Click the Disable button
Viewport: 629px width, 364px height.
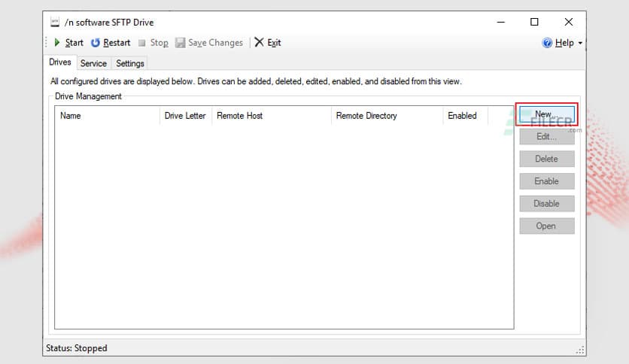tap(547, 204)
